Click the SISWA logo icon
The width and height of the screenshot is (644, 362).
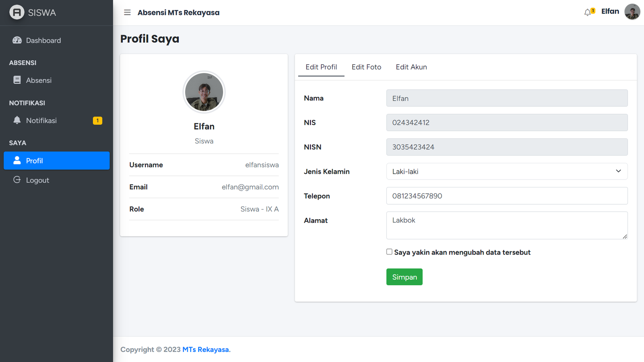pyautogui.click(x=17, y=12)
